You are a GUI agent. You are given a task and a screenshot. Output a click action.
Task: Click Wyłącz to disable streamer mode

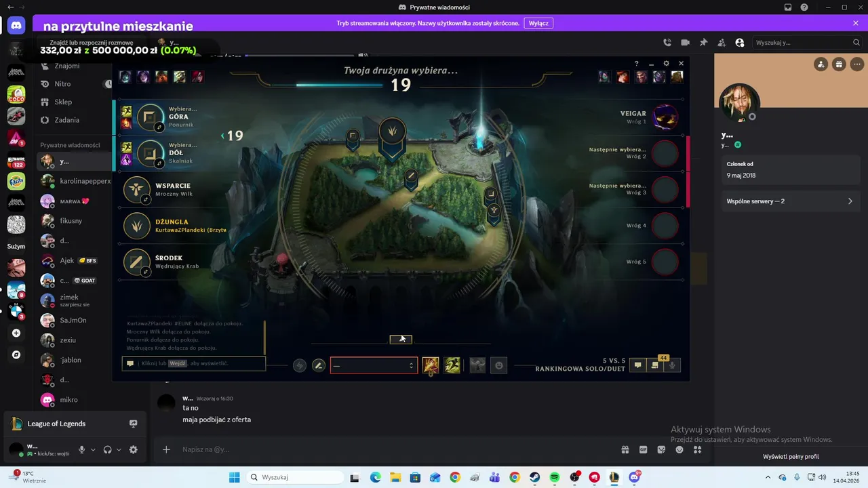tap(538, 23)
